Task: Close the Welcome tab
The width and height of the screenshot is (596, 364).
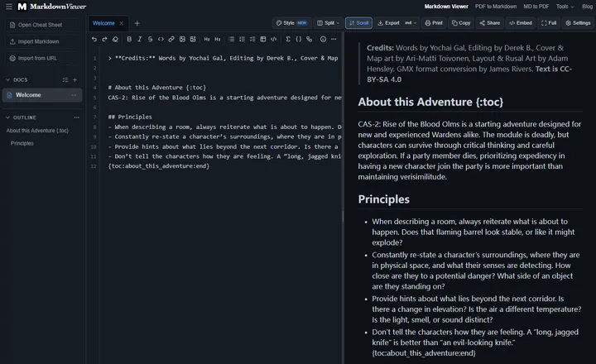Action: tap(121, 23)
